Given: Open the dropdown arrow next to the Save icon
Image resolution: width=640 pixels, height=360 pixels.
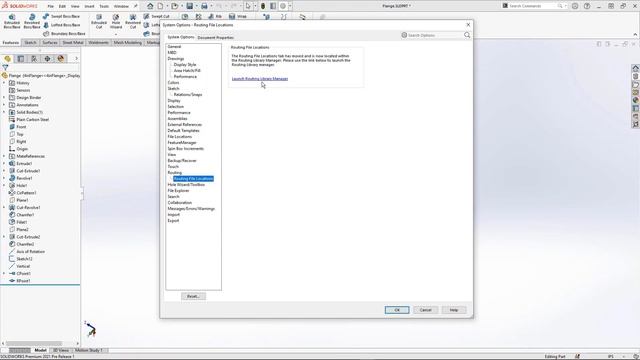Looking at the screenshot, I should click(196, 6).
